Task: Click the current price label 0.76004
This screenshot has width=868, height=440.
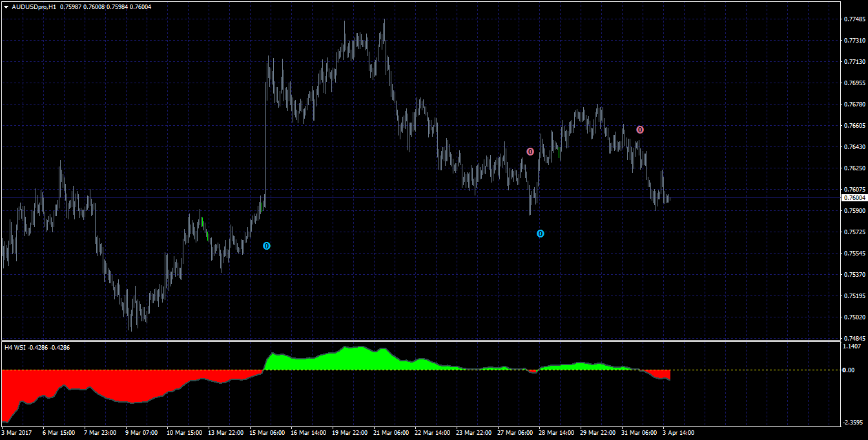Action: coord(854,198)
